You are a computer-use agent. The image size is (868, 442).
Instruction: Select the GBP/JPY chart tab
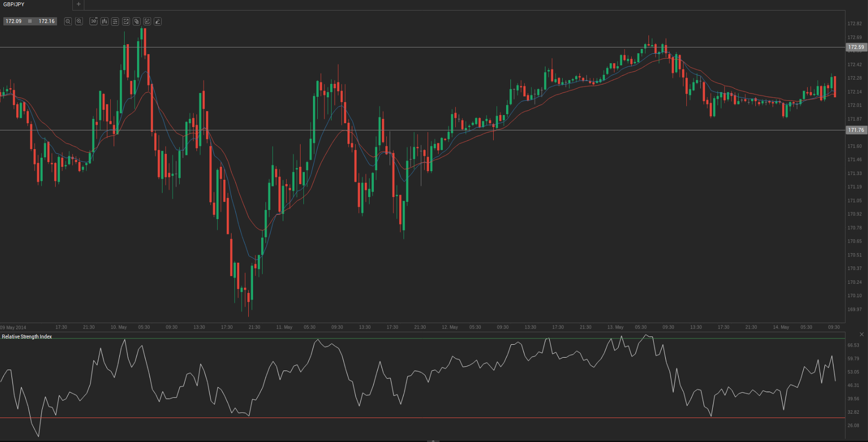tap(14, 4)
